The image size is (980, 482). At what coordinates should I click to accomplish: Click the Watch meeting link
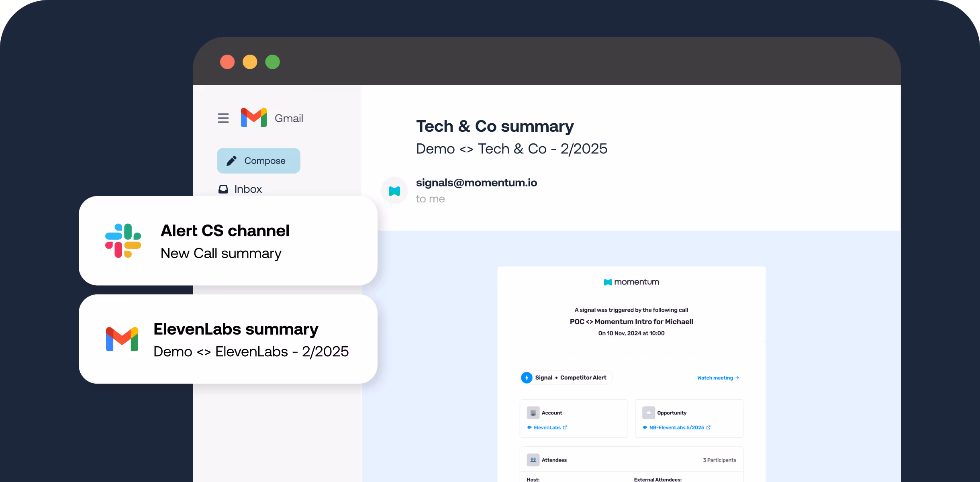click(718, 378)
